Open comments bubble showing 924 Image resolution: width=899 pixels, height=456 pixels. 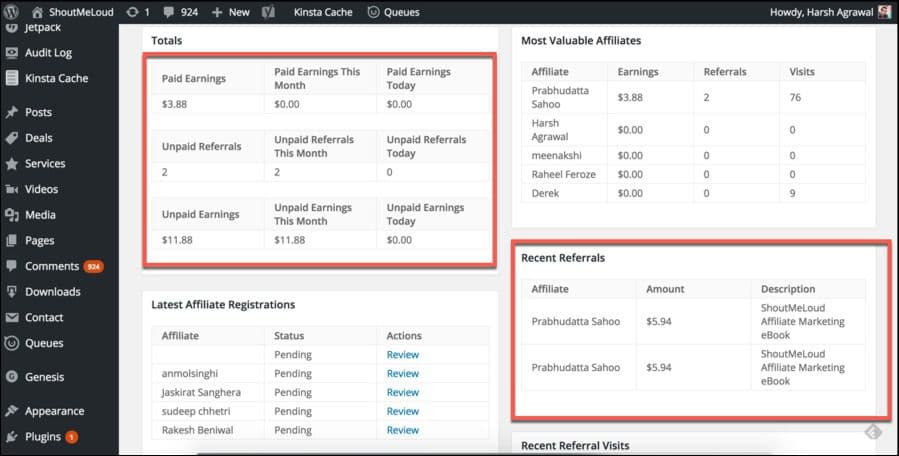[181, 12]
